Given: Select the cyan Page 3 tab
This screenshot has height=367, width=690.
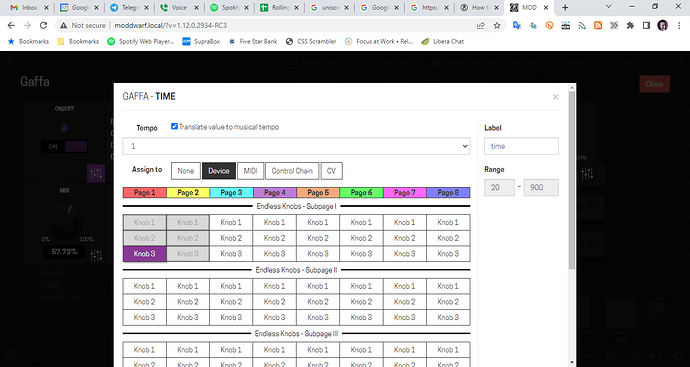Looking at the screenshot, I should coord(231,192).
